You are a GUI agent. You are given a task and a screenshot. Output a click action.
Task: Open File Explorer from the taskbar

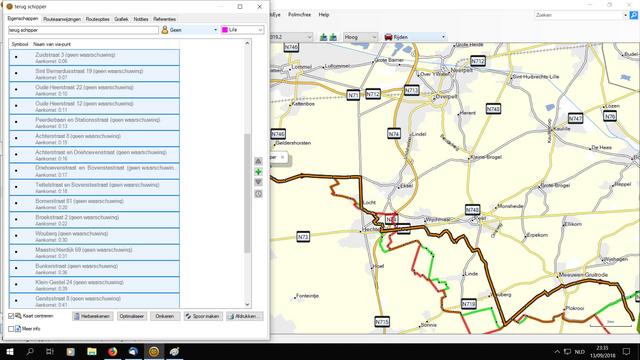(x=92, y=351)
